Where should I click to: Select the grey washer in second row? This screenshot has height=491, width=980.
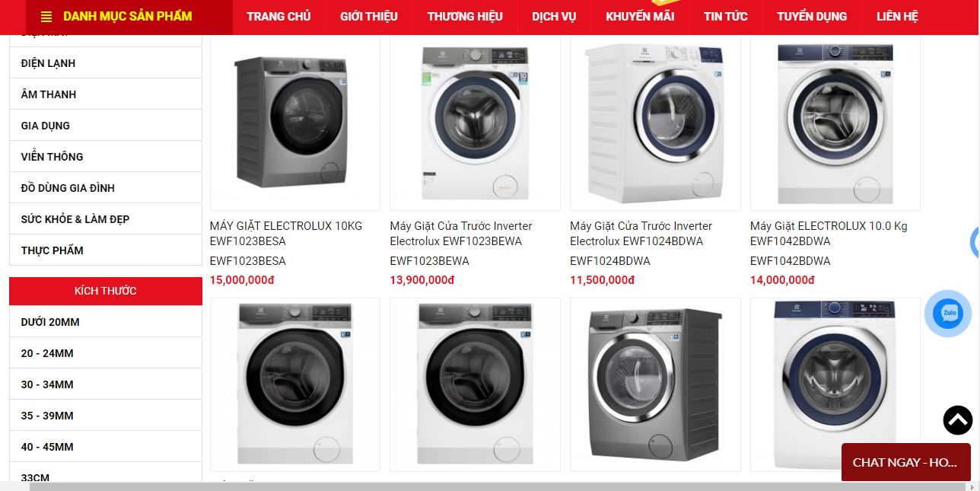(655, 384)
